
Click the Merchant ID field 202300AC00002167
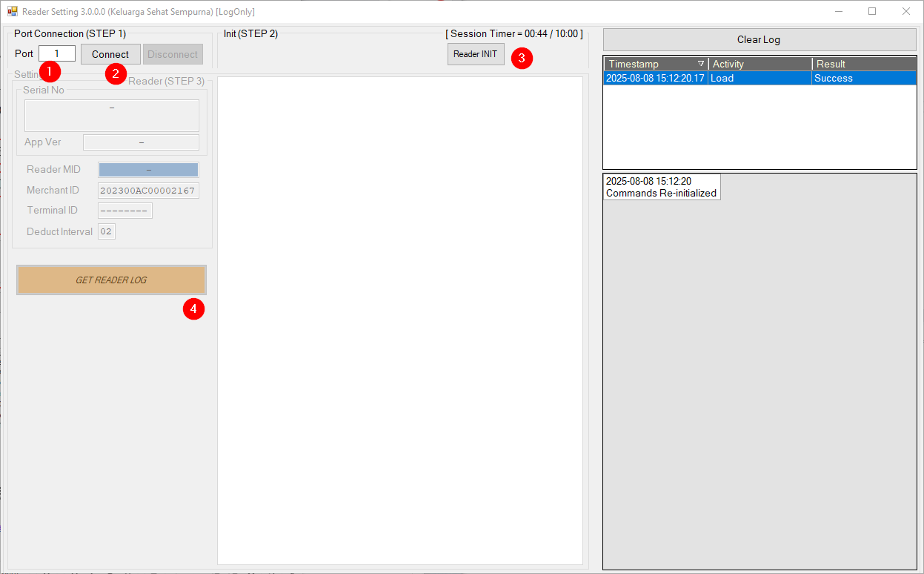(148, 191)
